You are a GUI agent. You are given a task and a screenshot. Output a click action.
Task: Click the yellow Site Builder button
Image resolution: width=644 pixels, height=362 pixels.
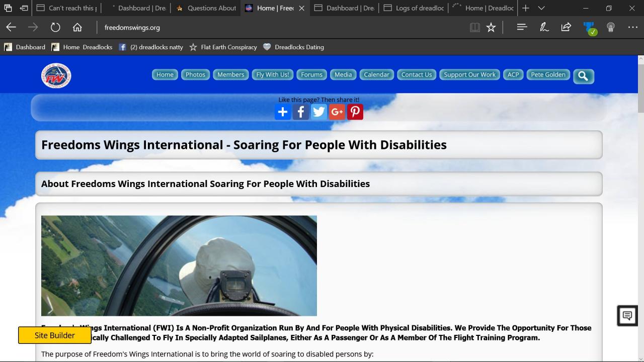pyautogui.click(x=54, y=335)
